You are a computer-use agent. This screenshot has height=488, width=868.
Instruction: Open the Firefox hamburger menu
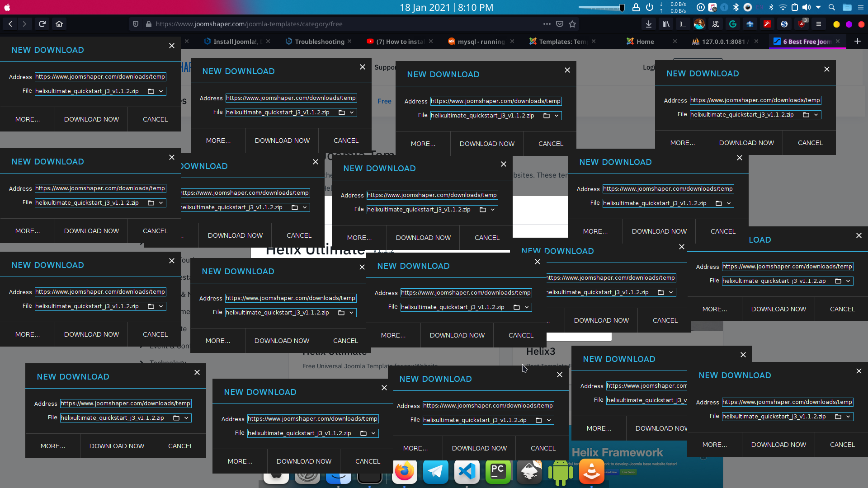[819, 24]
